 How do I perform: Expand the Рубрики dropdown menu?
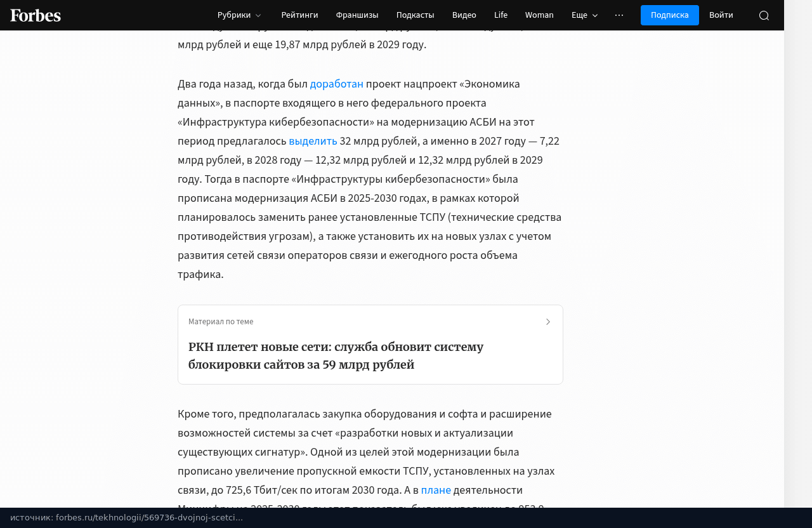(239, 15)
